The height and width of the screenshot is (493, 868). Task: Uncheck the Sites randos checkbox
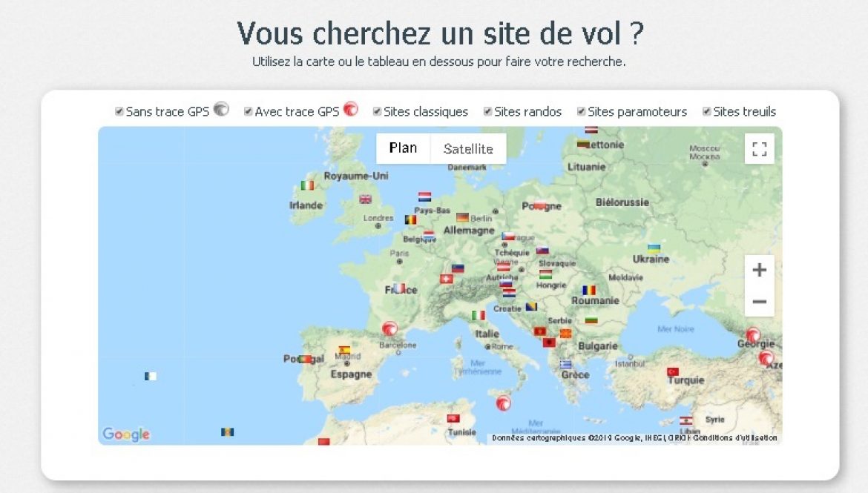point(487,112)
